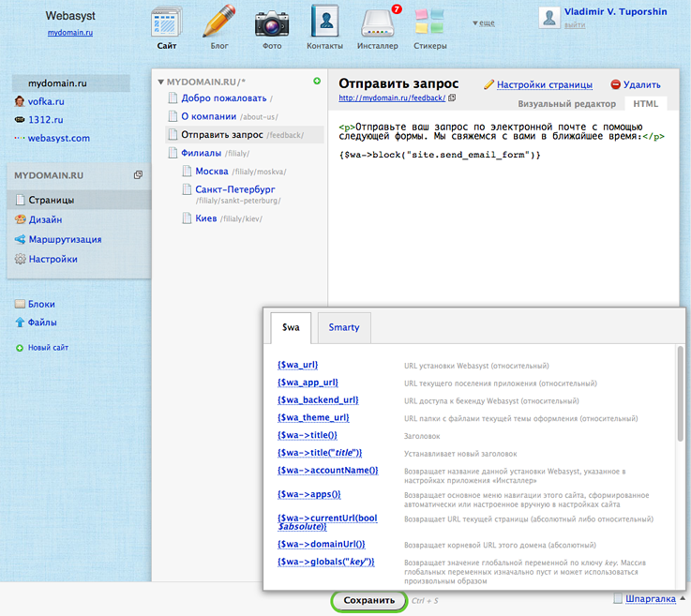Insert {$wa->domainUrl()} snippet
The width and height of the screenshot is (691, 616).
pos(321,544)
